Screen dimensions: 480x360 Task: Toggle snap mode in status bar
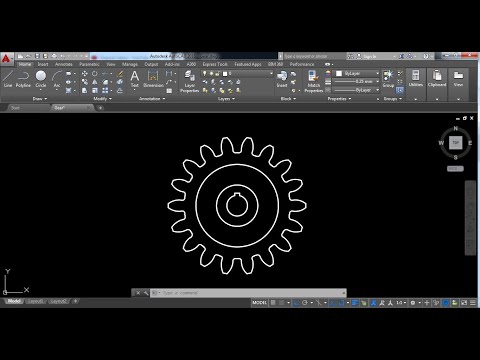282,303
